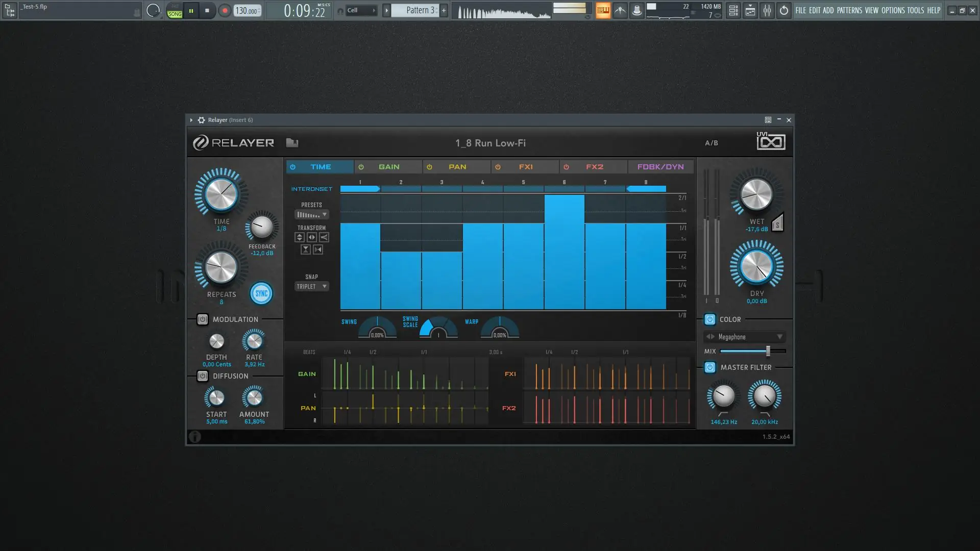This screenshot has height=551, width=980.
Task: Click the mixer icon in top toolbar
Action: pyautogui.click(x=767, y=10)
